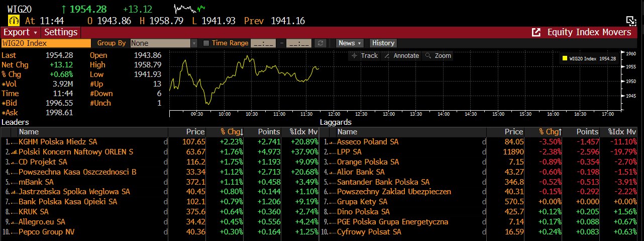Click the Leaders section label
Viewport: 644px width, 241px height.
[x=16, y=122]
